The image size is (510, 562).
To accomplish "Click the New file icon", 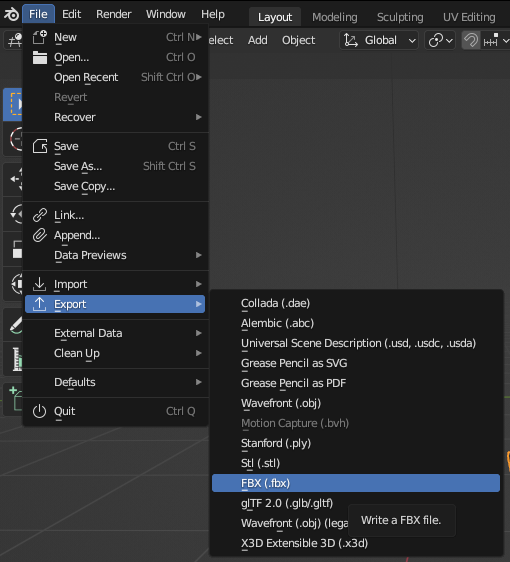I will [x=39, y=37].
